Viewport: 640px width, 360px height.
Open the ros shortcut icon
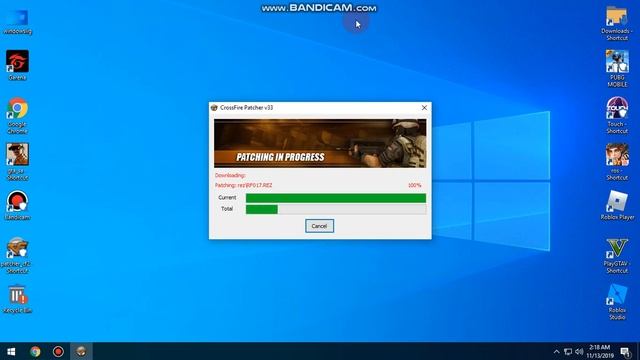coord(617,162)
